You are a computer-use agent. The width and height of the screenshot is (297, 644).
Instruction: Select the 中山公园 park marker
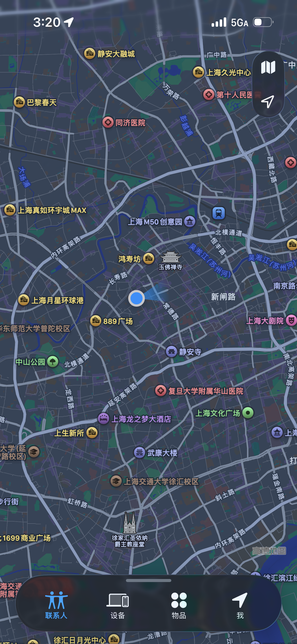pos(53,362)
